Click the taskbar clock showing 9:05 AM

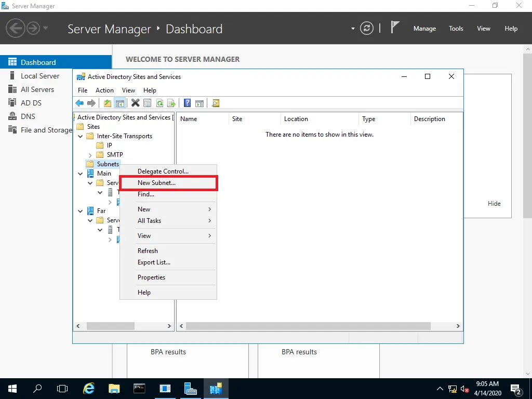click(487, 389)
